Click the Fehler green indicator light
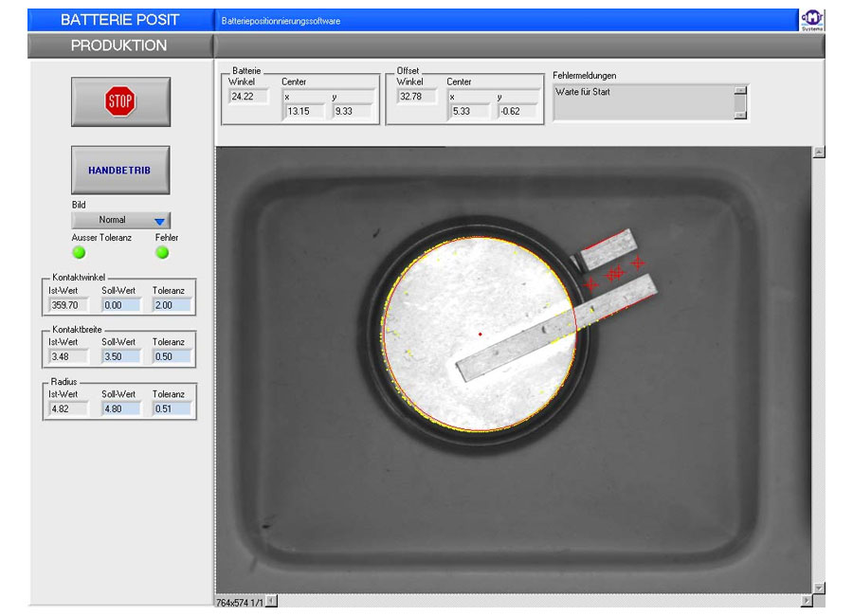The image size is (853, 616). click(162, 252)
